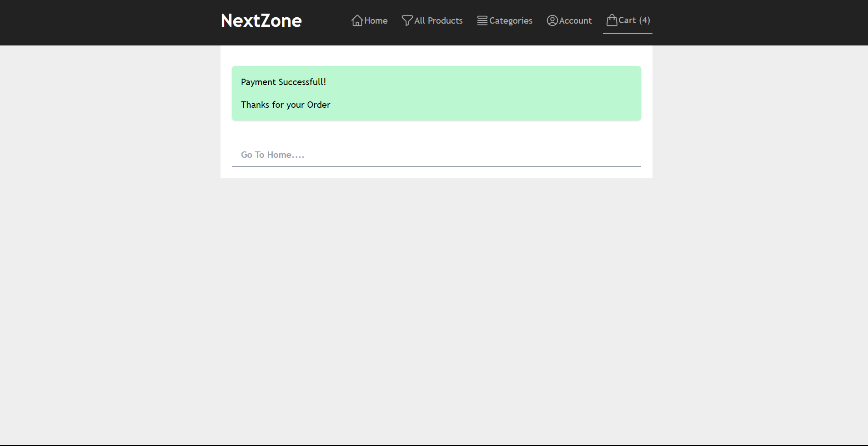Viewport: 868px width, 446px height.
Task: Click the Home house icon
Action: click(x=357, y=20)
